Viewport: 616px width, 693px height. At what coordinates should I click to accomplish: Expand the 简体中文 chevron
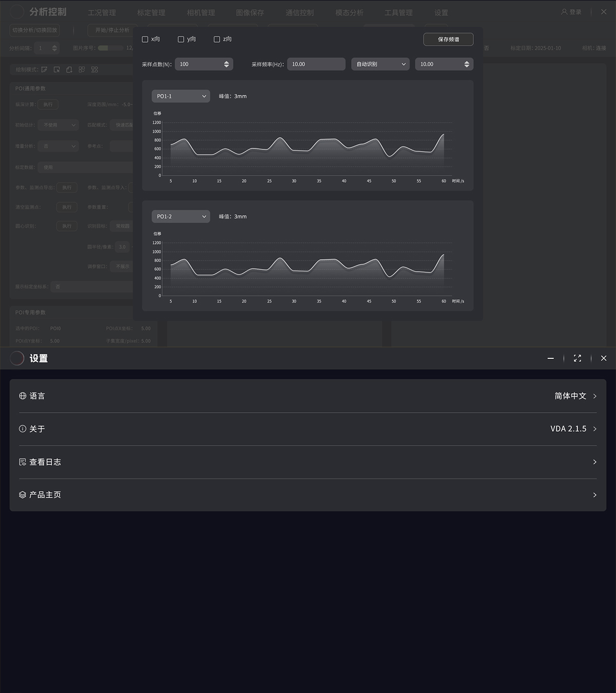594,396
